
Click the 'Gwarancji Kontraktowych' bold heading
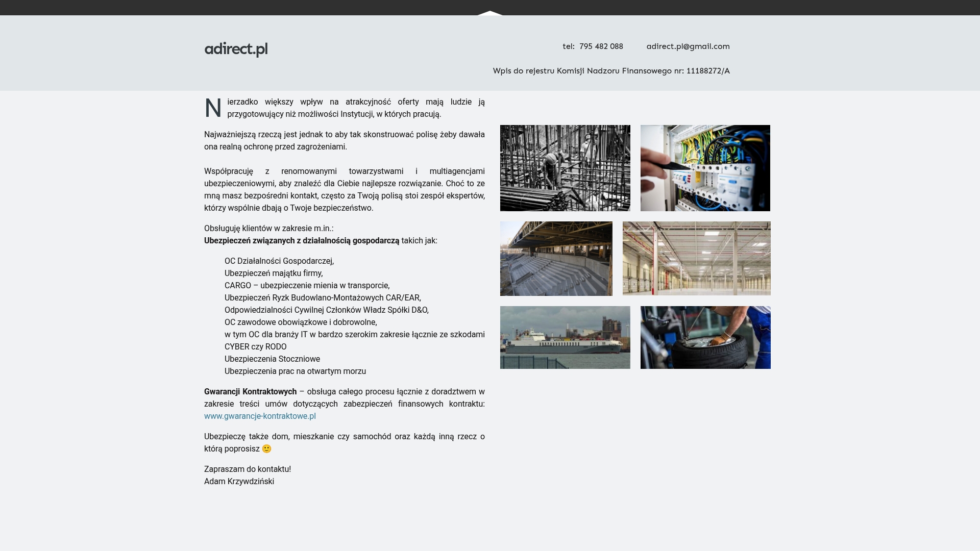click(250, 392)
